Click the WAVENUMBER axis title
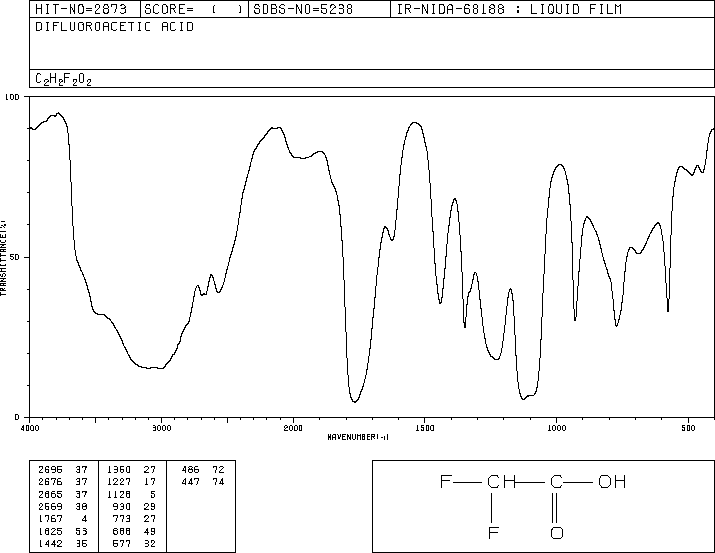This screenshot has height=553, width=715. click(x=358, y=437)
